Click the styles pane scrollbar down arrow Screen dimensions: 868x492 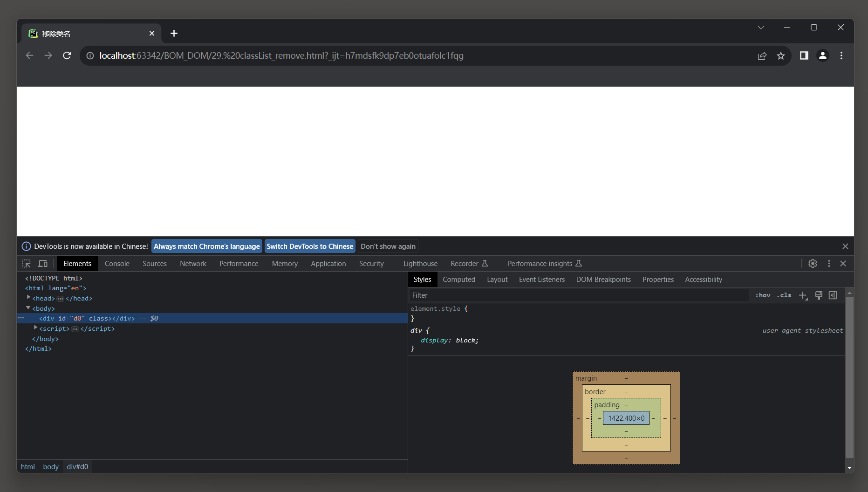[849, 468]
